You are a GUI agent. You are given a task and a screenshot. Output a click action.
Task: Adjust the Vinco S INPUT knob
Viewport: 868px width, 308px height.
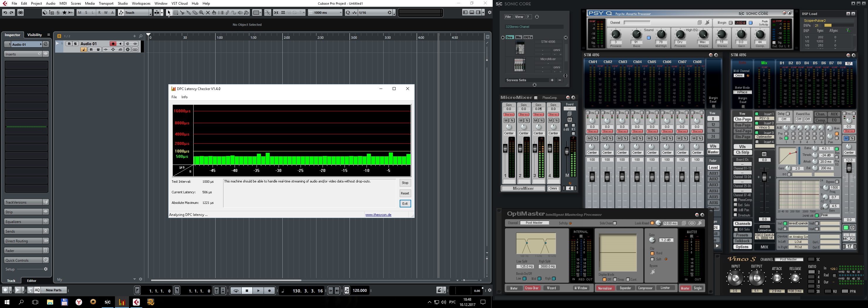click(x=735, y=278)
